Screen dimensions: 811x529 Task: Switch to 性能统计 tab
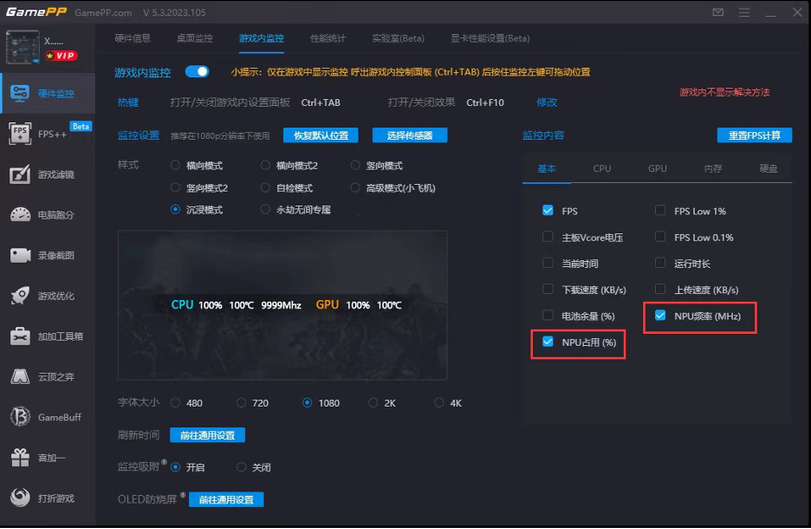[x=328, y=38]
